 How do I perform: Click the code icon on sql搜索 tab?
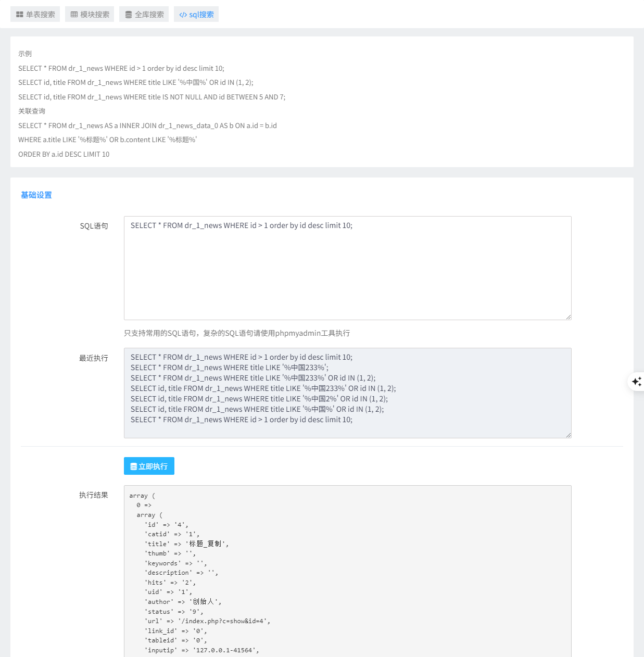[x=183, y=15]
